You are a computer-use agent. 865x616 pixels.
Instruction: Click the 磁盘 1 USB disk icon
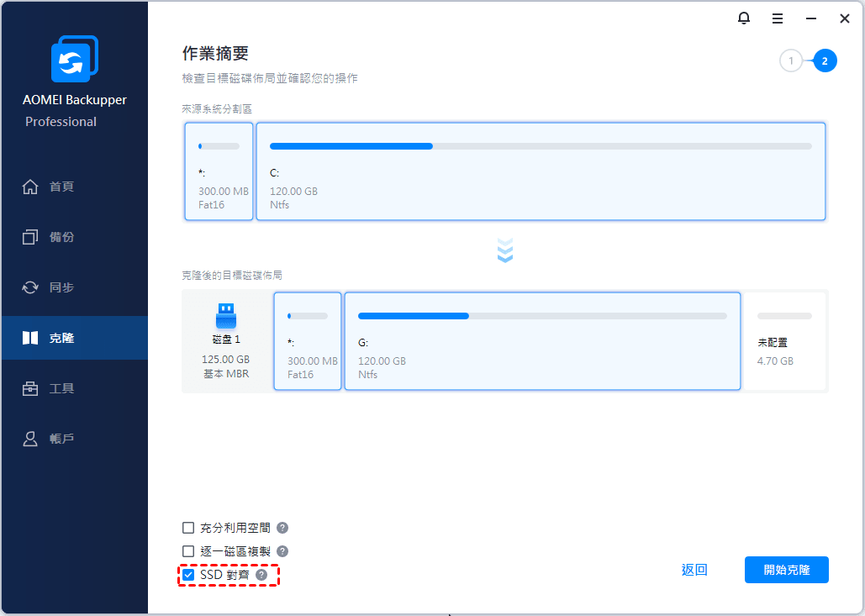pos(226,316)
